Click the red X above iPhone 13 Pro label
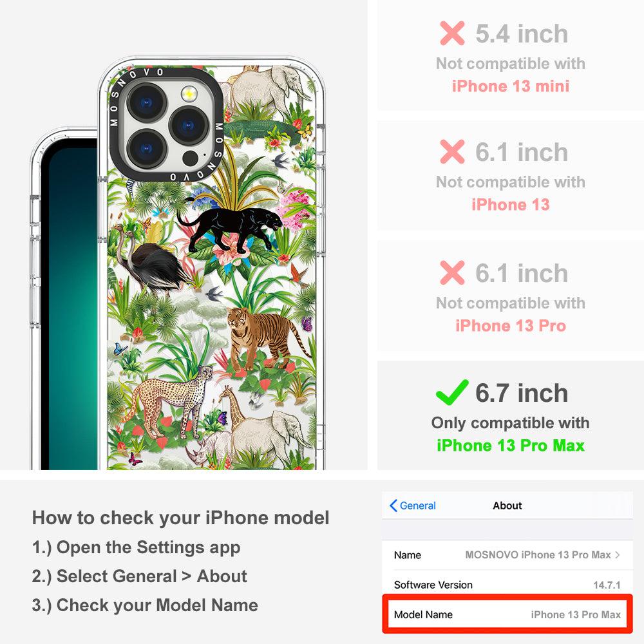The width and height of the screenshot is (644, 644). coord(452,272)
